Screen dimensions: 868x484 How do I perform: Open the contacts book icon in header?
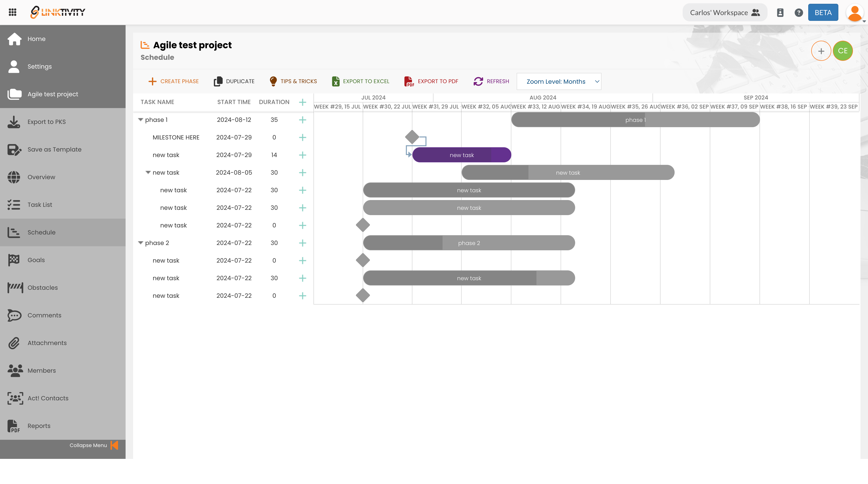780,13
